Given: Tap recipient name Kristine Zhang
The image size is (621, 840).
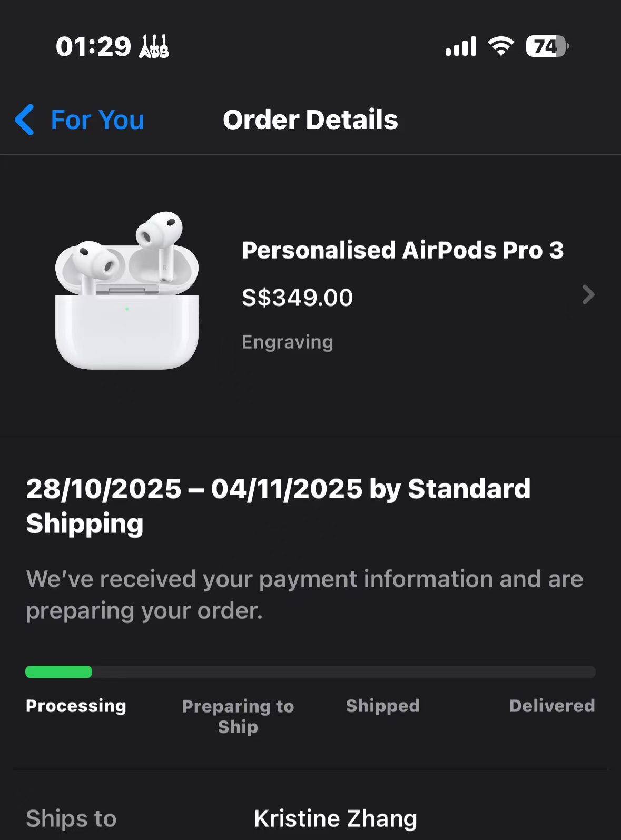Looking at the screenshot, I should (336, 818).
